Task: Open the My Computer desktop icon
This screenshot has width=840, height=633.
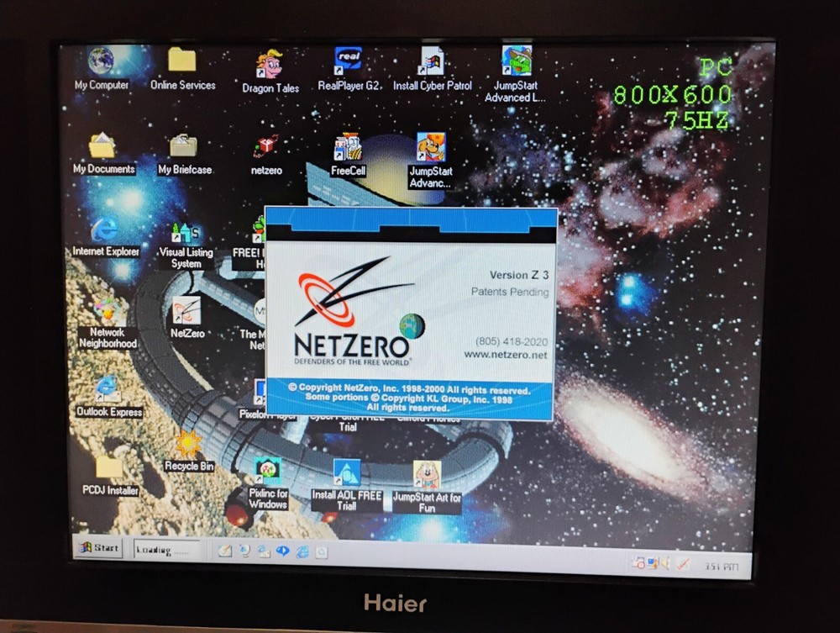Action: (x=102, y=62)
